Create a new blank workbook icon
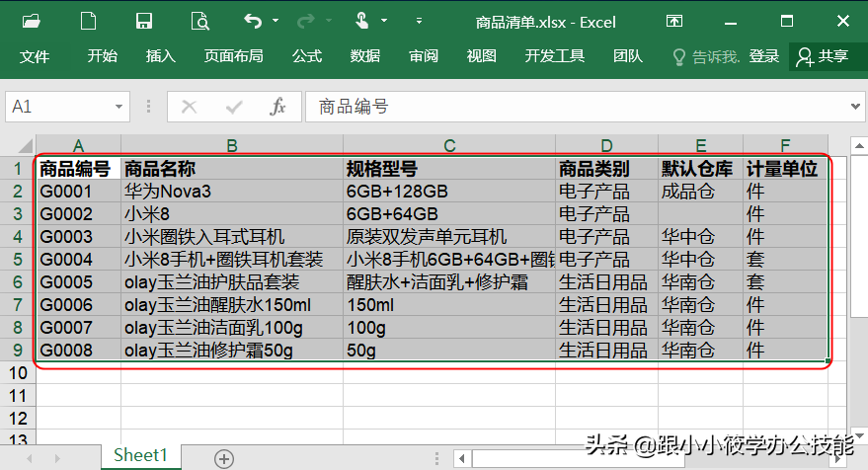This screenshot has width=868, height=470. tap(88, 22)
